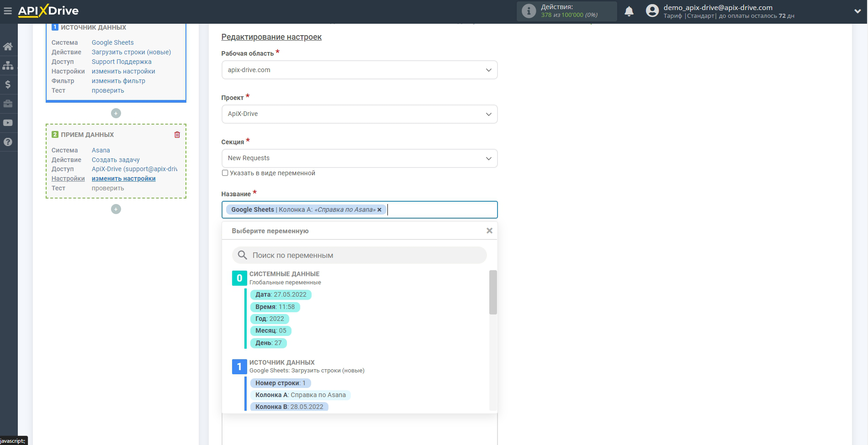The height and width of the screenshot is (445, 868).
Task: Click the ApiX-Drive logo
Action: point(48,11)
